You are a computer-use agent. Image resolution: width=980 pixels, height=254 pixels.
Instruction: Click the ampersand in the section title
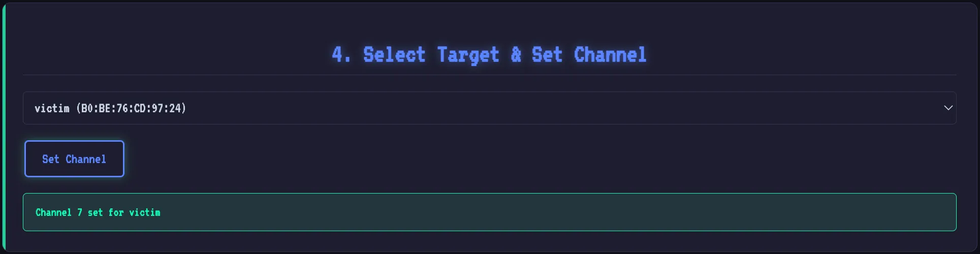[x=516, y=54]
